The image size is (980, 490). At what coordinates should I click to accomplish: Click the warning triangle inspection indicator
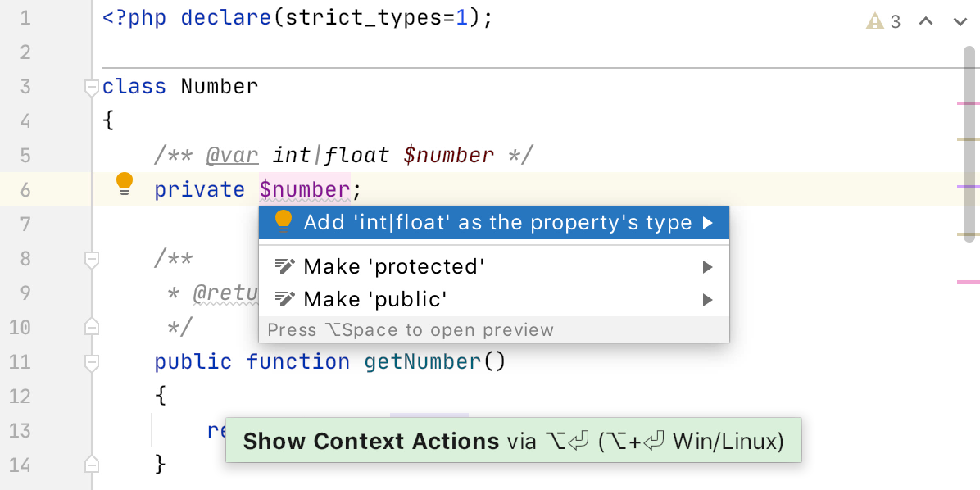(874, 22)
